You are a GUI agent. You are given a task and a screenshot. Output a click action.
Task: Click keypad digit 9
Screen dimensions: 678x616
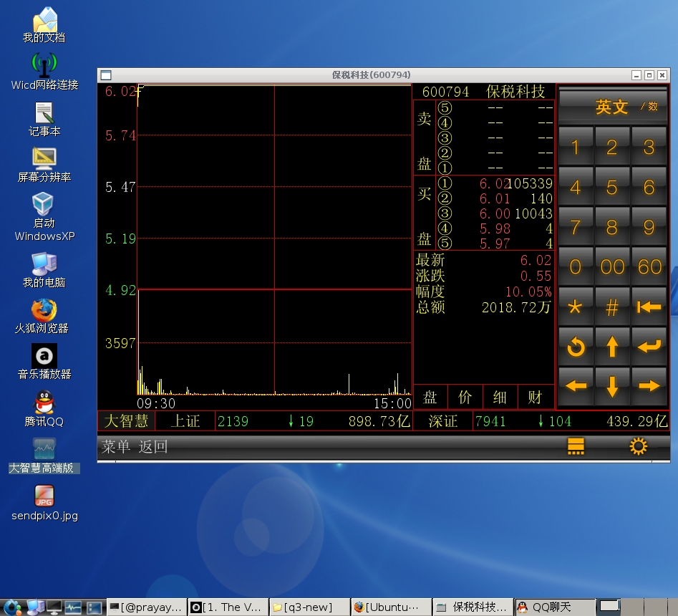(649, 226)
